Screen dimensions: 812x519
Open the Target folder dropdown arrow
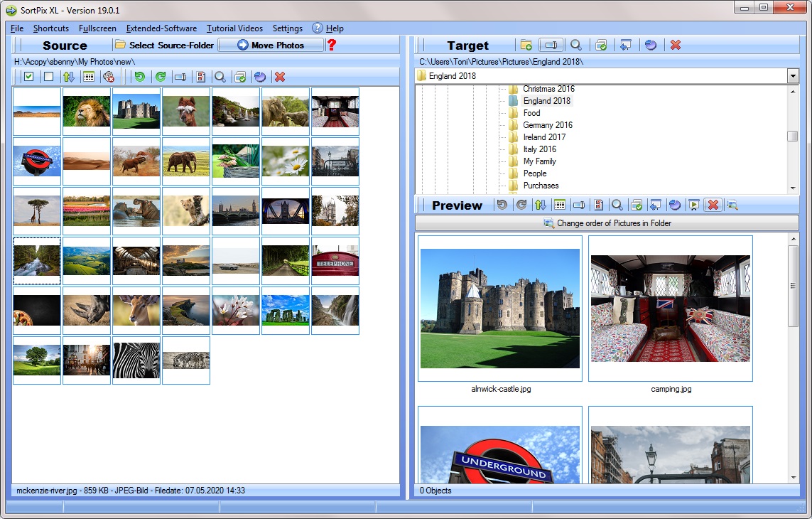click(793, 76)
